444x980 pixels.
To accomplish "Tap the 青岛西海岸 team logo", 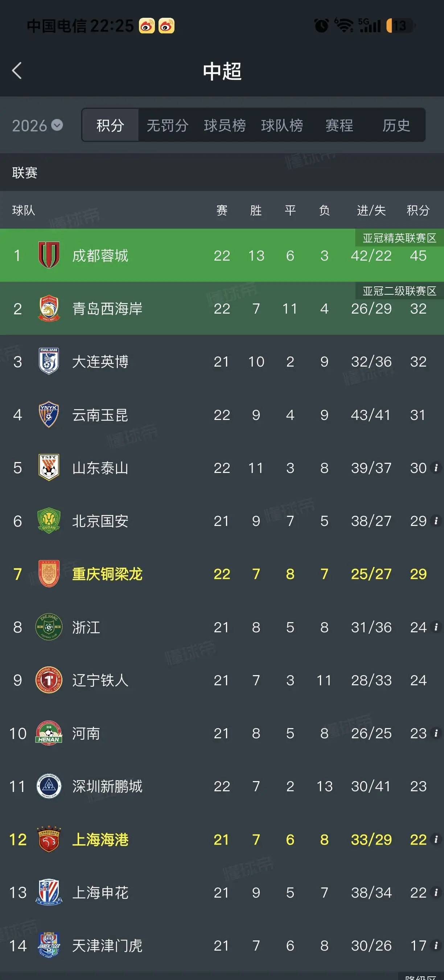I will click(49, 309).
